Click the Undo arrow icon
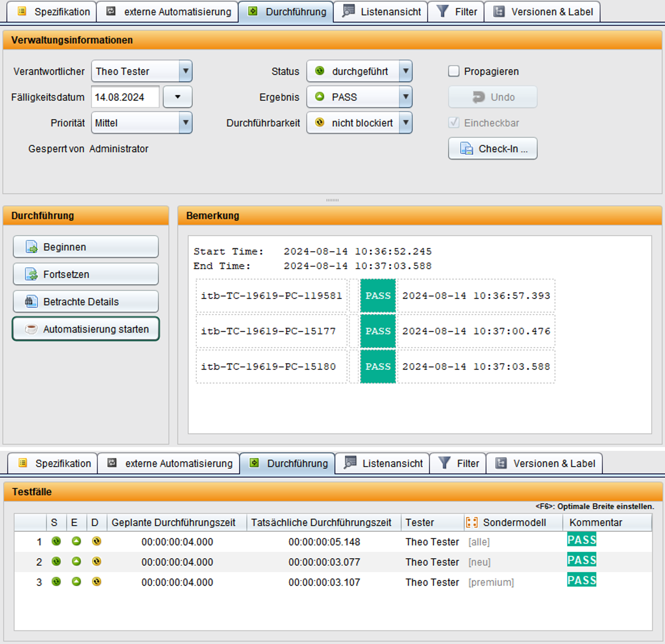Image resolution: width=665 pixels, height=644 pixels. pos(478,97)
